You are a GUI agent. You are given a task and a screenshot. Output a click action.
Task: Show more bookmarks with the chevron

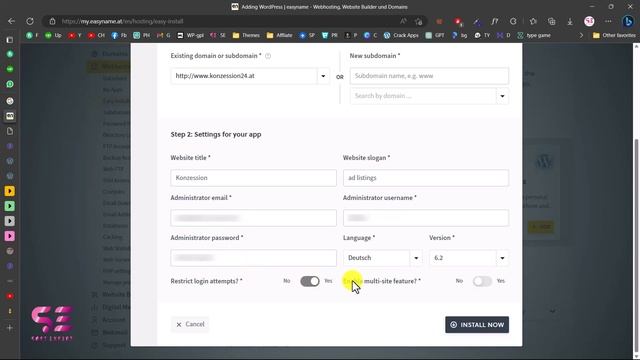click(x=581, y=36)
